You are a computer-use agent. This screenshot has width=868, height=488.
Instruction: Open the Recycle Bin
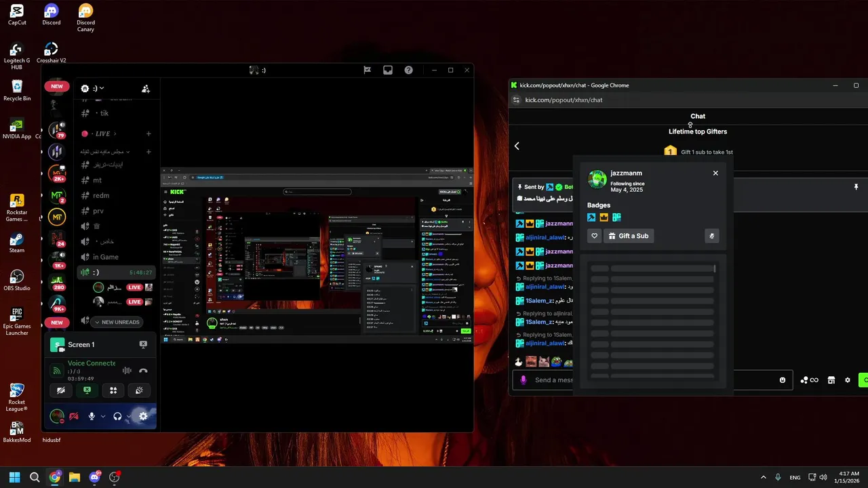coord(17,91)
